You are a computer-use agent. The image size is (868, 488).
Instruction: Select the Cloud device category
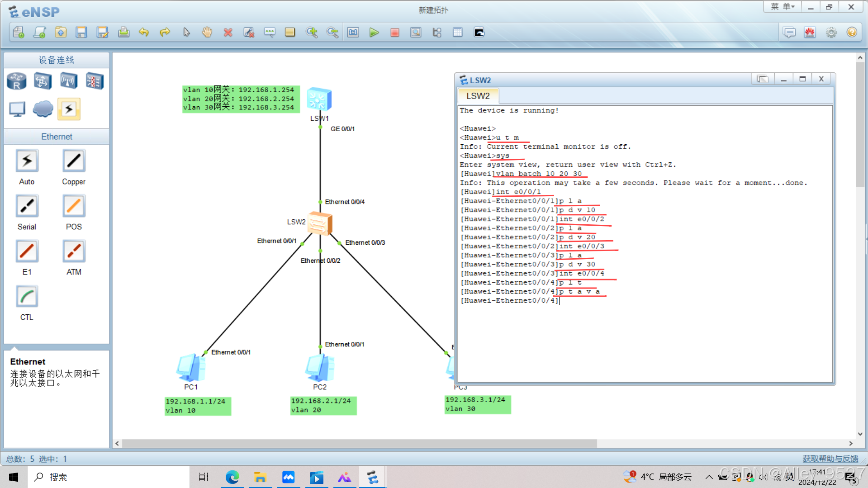43,109
